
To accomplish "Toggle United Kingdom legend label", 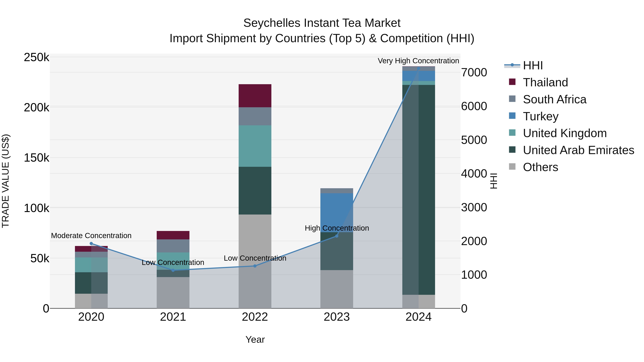I will [565, 133].
